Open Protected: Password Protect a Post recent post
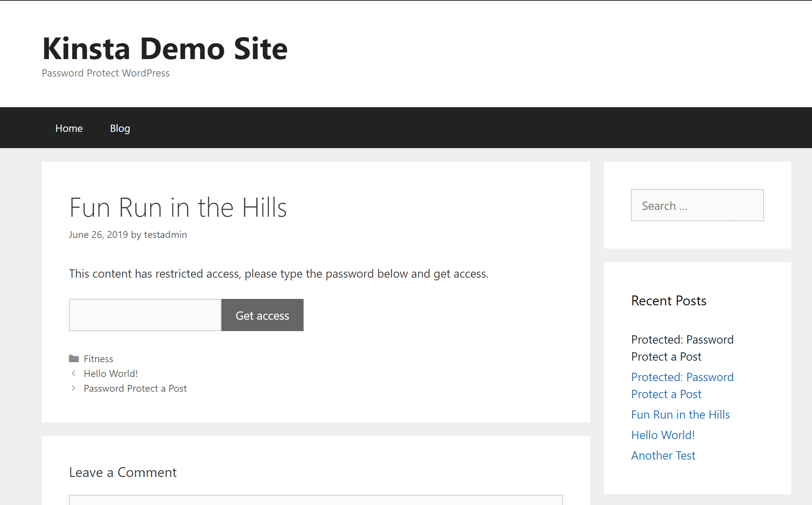The width and height of the screenshot is (812, 505). coord(683,385)
